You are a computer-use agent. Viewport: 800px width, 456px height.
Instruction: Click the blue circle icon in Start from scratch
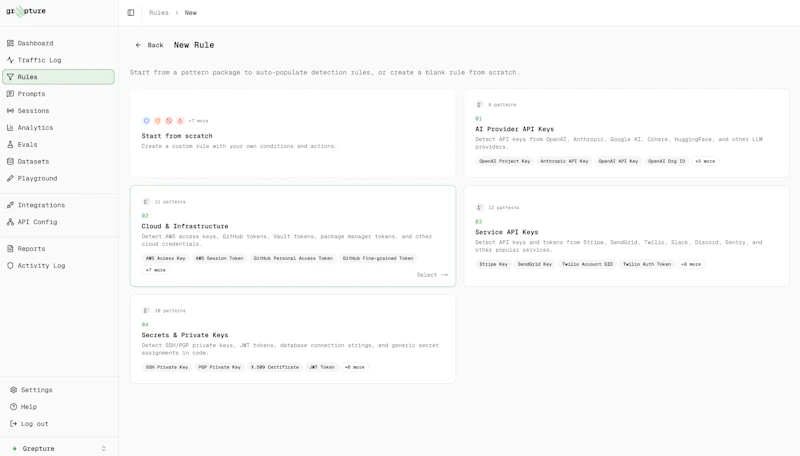coord(146,121)
